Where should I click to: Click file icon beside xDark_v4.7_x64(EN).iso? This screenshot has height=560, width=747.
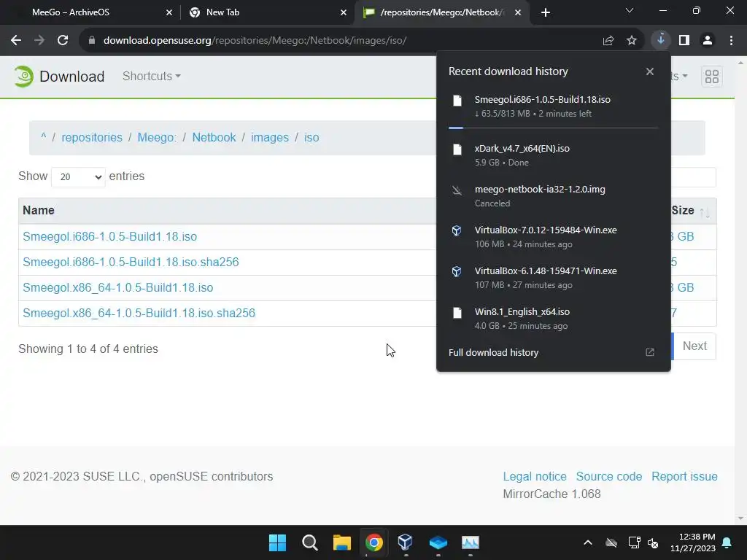[x=457, y=149]
